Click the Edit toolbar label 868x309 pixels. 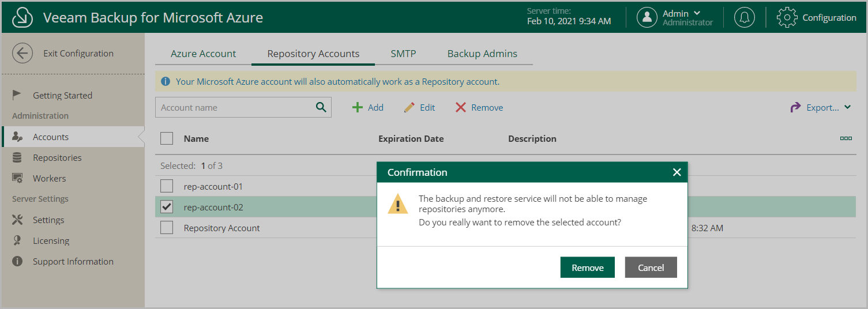[x=427, y=107]
